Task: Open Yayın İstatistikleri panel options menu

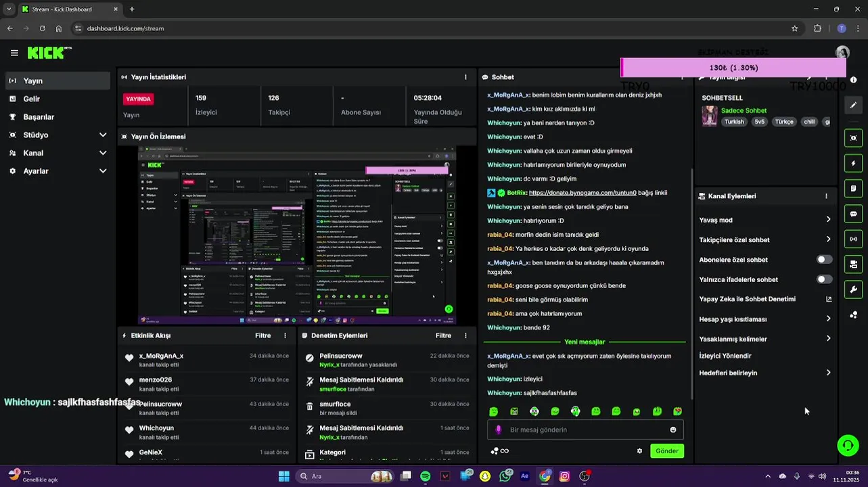Action: click(465, 77)
